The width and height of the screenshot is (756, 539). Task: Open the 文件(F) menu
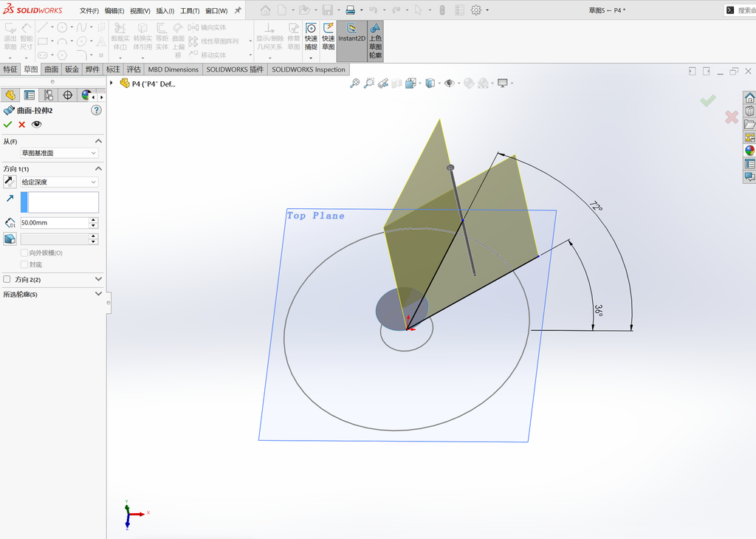pos(89,10)
